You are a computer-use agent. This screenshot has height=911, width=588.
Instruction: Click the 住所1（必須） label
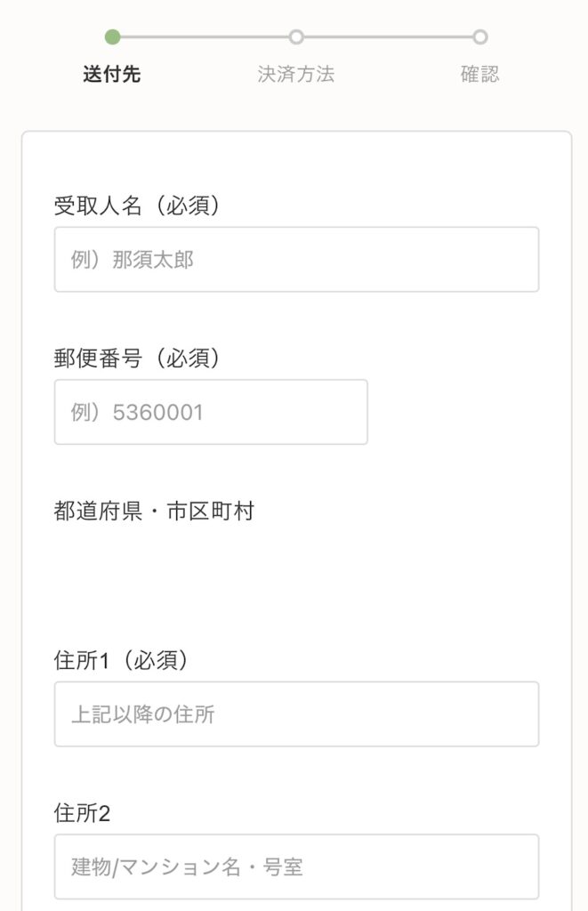(x=120, y=661)
